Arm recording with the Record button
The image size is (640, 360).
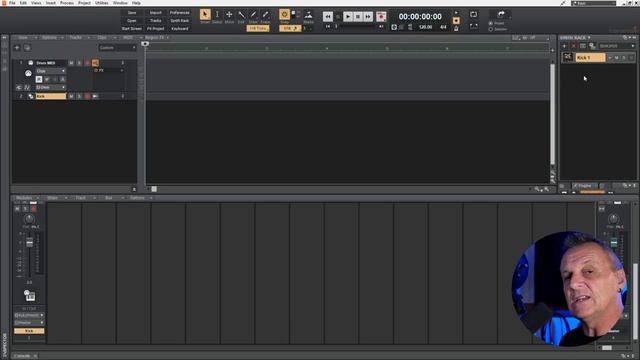pyautogui.click(x=381, y=16)
